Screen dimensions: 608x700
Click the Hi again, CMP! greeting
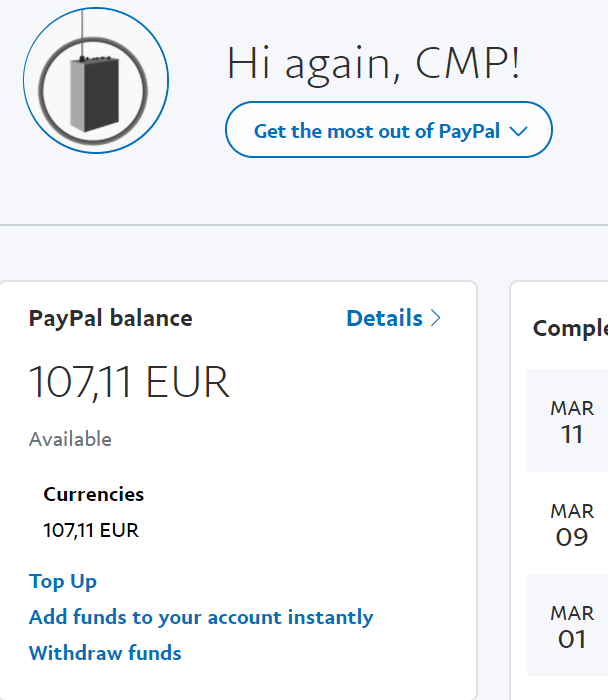[373, 63]
